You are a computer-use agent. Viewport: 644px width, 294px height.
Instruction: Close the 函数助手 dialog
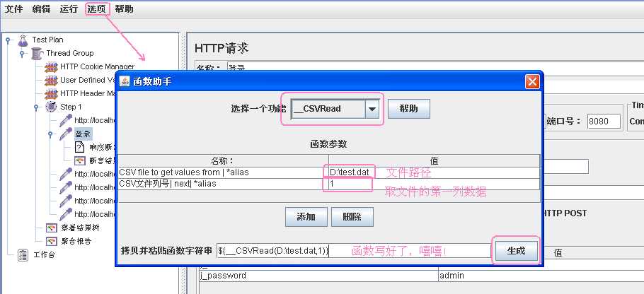pyautogui.click(x=532, y=81)
